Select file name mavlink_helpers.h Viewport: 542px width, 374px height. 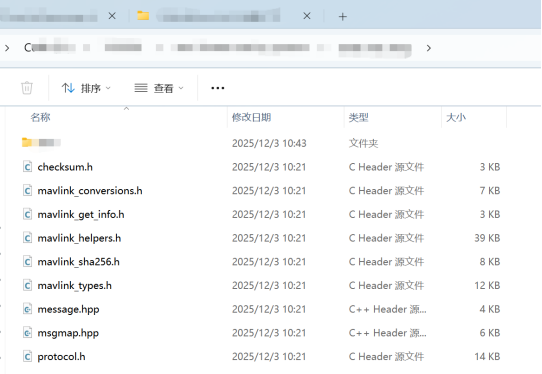point(79,238)
